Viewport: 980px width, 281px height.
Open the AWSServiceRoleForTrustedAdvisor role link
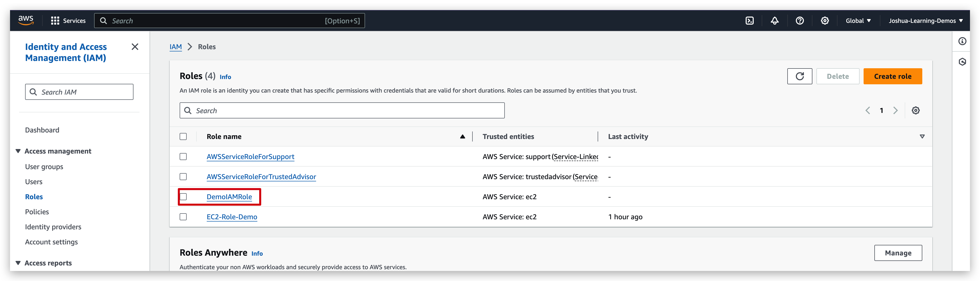point(261,177)
